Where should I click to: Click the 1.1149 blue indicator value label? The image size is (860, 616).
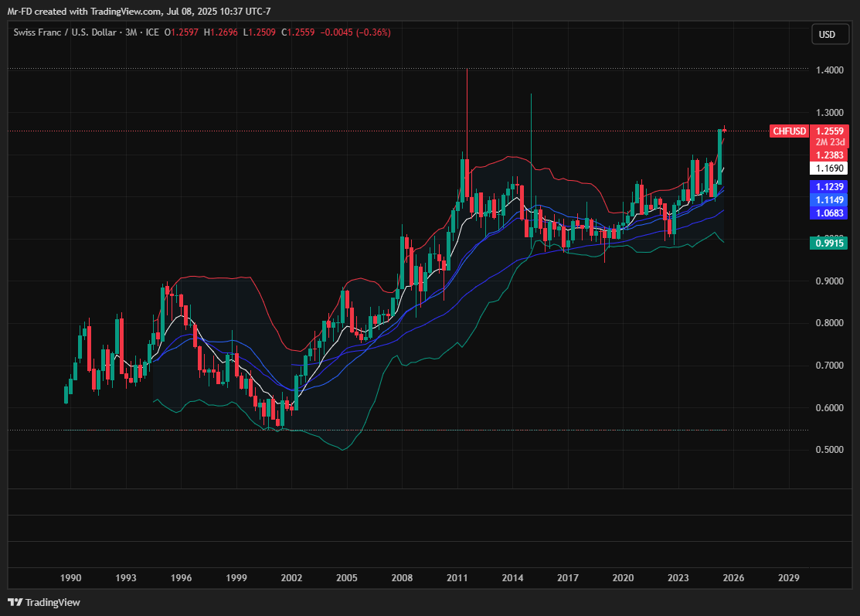point(829,200)
